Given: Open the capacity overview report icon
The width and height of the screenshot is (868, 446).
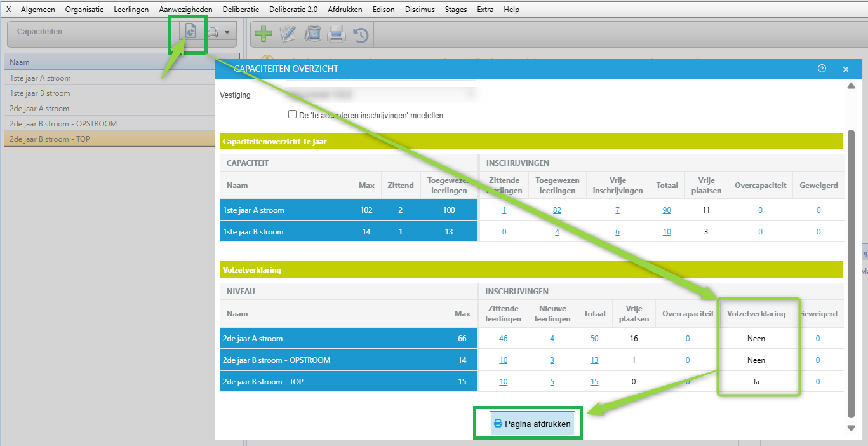Looking at the screenshot, I should click(x=190, y=31).
